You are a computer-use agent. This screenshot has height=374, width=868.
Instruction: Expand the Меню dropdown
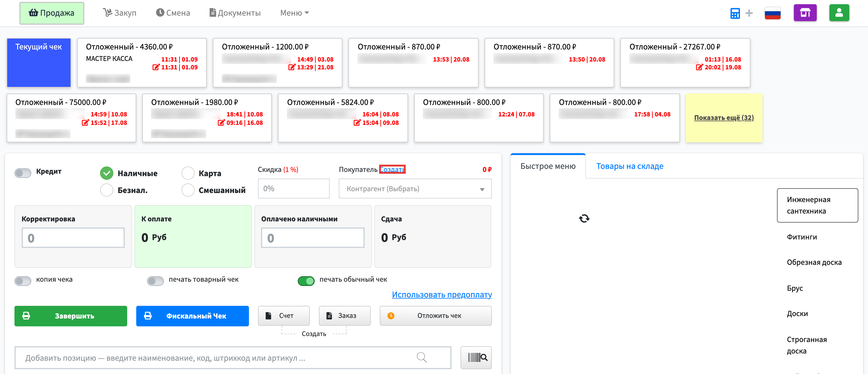pos(294,13)
